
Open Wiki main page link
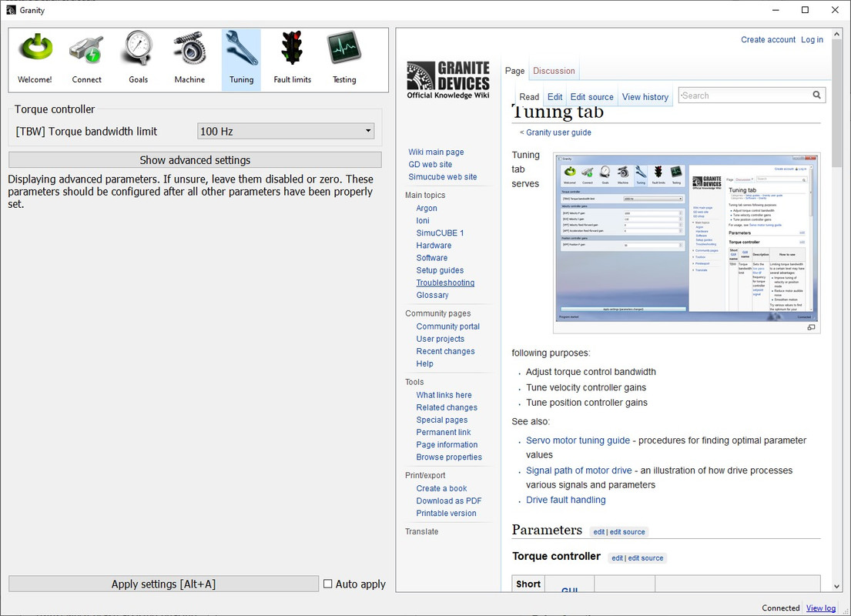tap(436, 152)
